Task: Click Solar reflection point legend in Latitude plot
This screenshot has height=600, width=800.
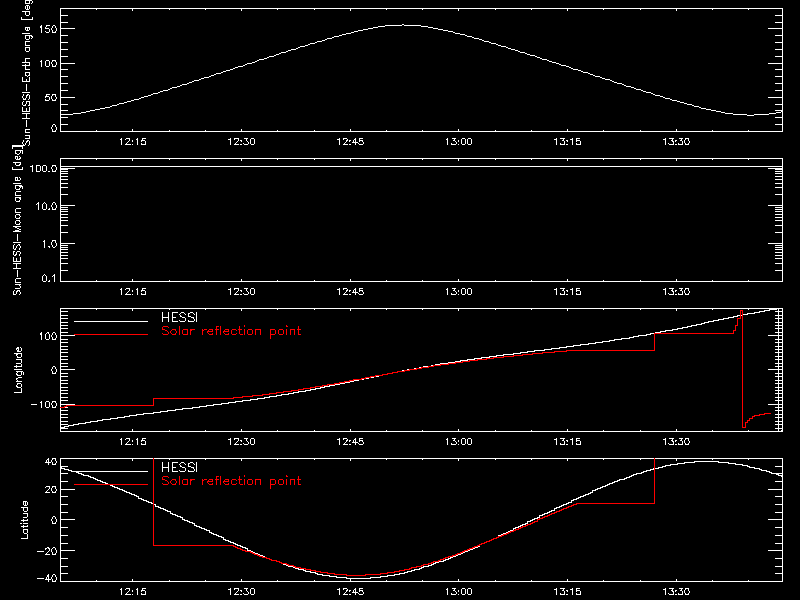Action: pos(231,481)
